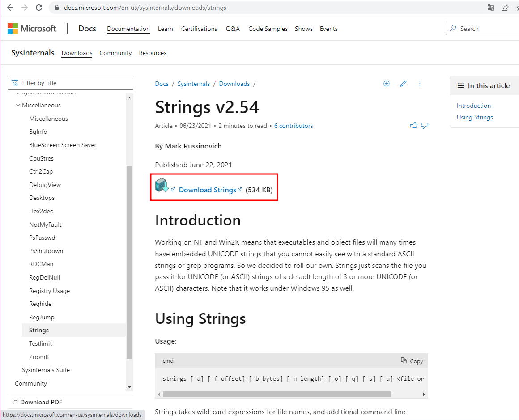Open Hex2dec in the sidebar

click(x=41, y=211)
